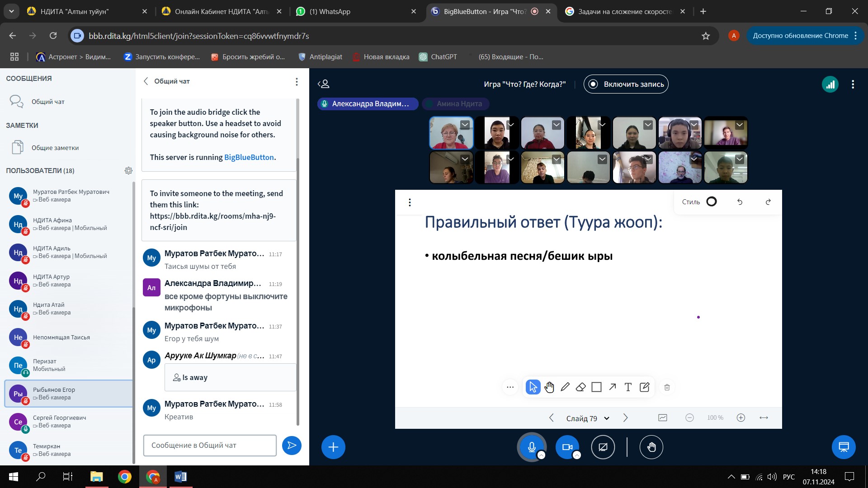The width and height of the screenshot is (868, 488).
Task: Choose the rectangle shape tool
Action: tap(596, 387)
